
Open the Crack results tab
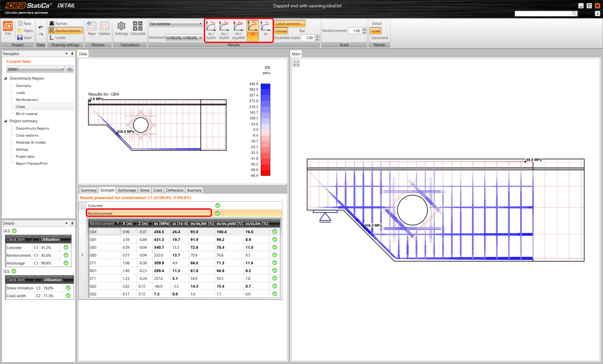coord(158,190)
